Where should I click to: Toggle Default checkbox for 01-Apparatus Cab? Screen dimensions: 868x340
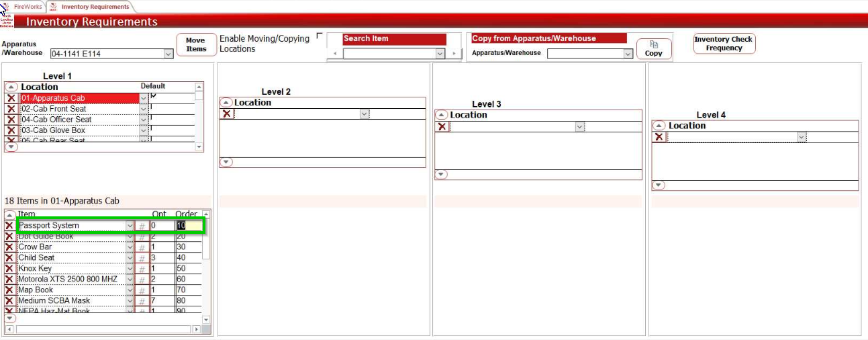coord(153,97)
